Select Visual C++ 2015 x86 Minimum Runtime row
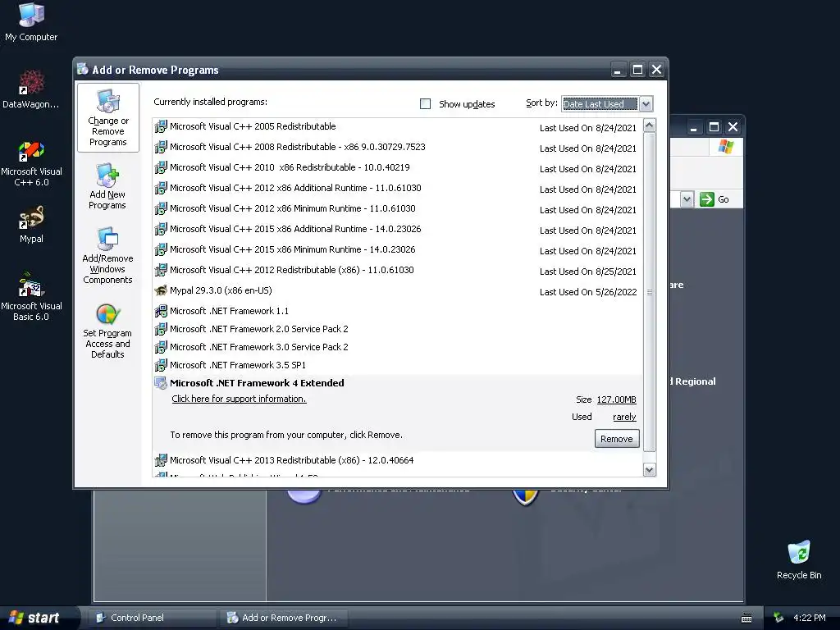840x630 pixels. click(397, 249)
